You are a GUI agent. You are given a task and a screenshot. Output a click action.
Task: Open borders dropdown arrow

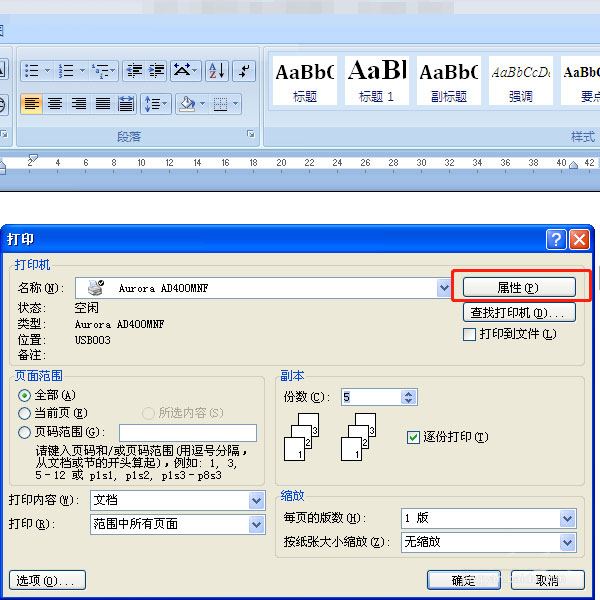[x=235, y=104]
